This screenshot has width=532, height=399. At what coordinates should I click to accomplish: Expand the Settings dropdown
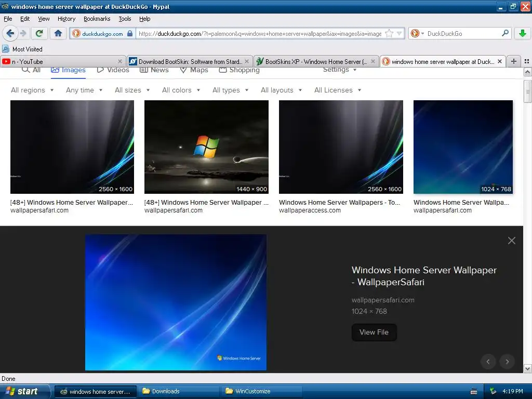[340, 70]
